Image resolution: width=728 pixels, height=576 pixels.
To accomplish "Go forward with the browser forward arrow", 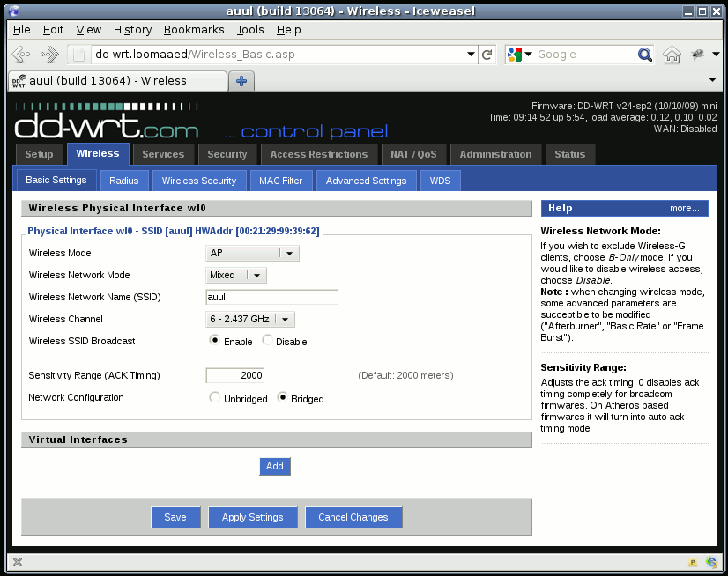I will (49, 55).
